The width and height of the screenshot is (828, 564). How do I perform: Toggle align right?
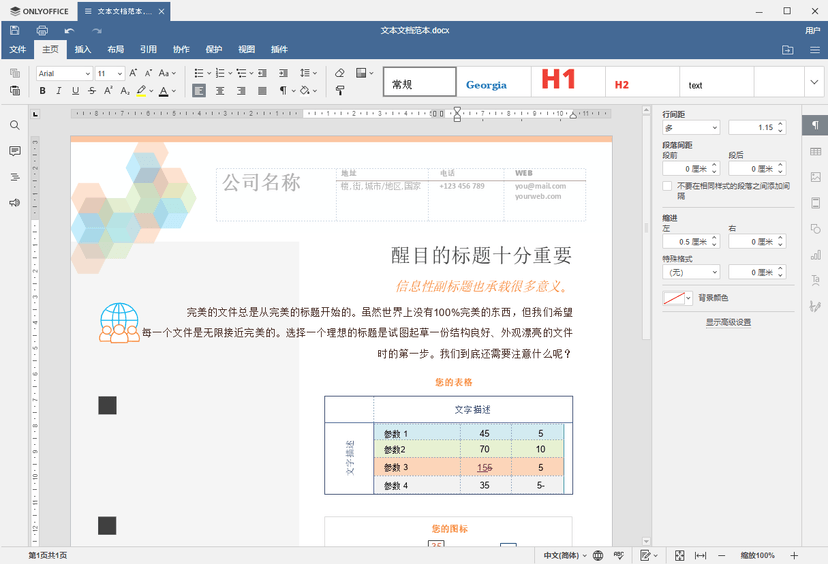coord(241,91)
